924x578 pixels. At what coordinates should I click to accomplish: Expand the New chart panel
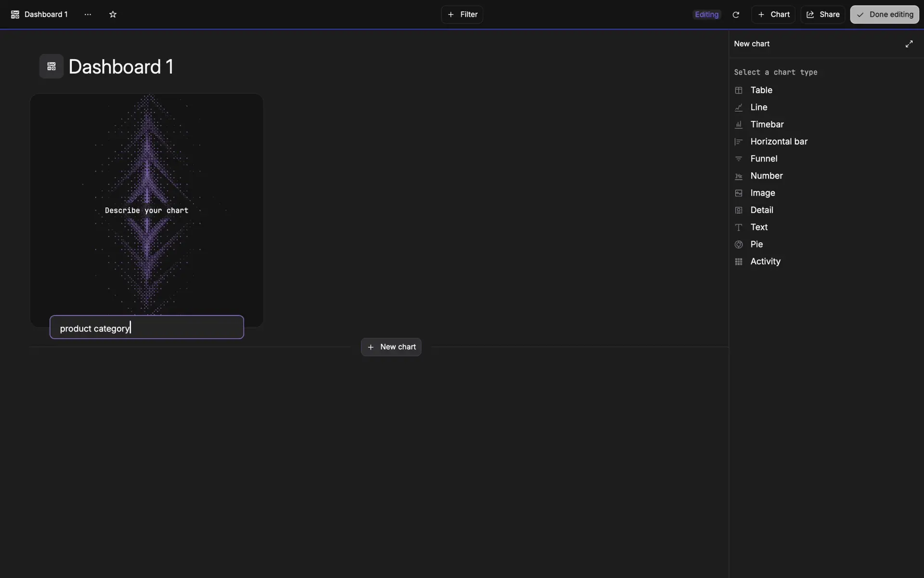[x=909, y=44]
